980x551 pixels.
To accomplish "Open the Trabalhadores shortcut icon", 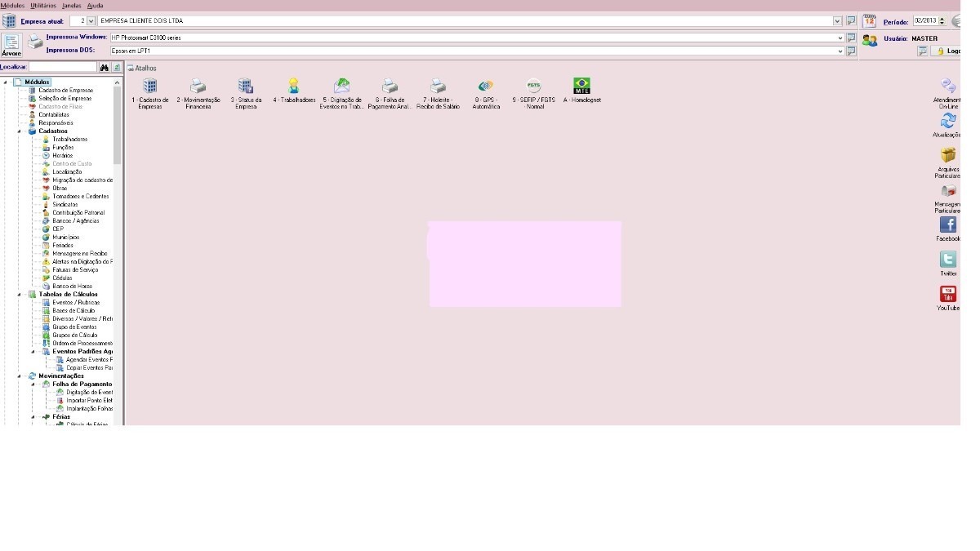I will [x=293, y=86].
